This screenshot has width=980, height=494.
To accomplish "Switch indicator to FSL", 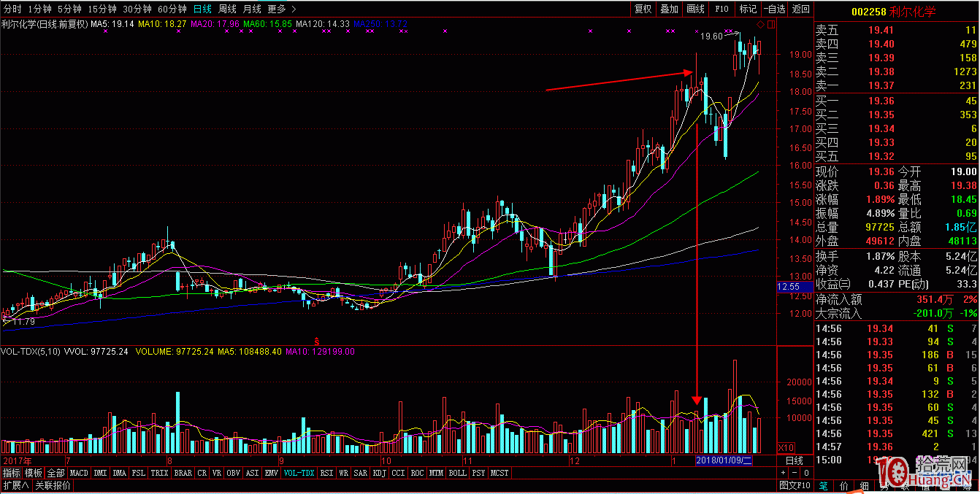I will pyautogui.click(x=139, y=473).
